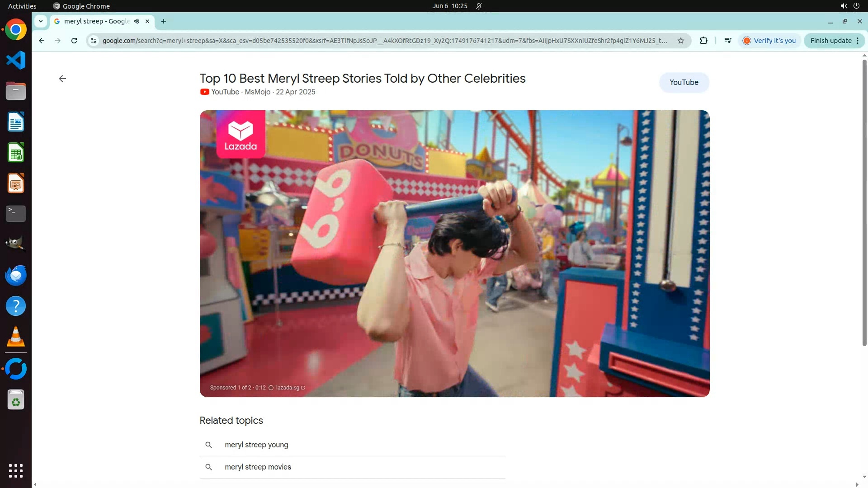Open the media controls toolbar icon
The width and height of the screenshot is (868, 488).
[x=727, y=41]
